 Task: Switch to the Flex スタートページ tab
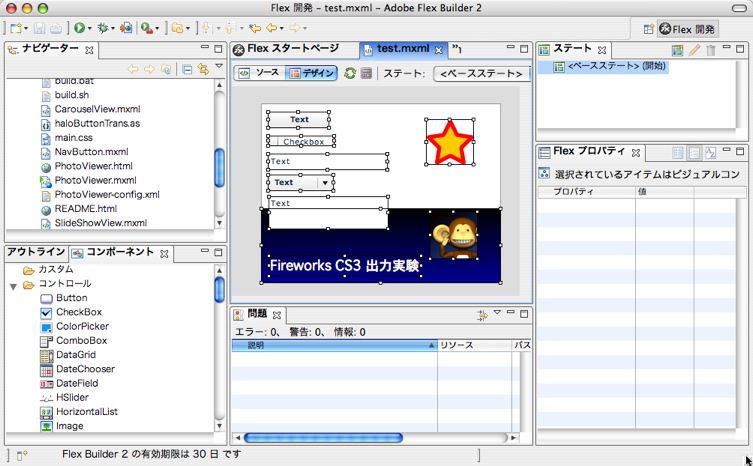tap(292, 49)
